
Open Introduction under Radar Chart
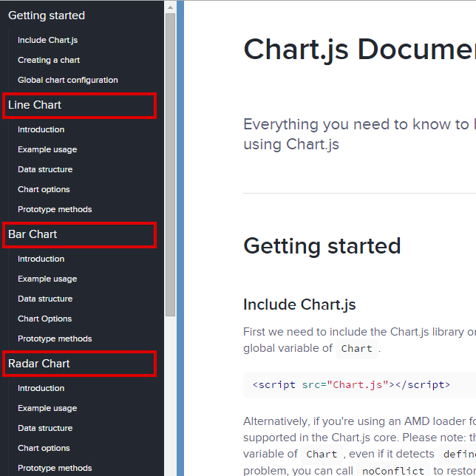tap(41, 388)
